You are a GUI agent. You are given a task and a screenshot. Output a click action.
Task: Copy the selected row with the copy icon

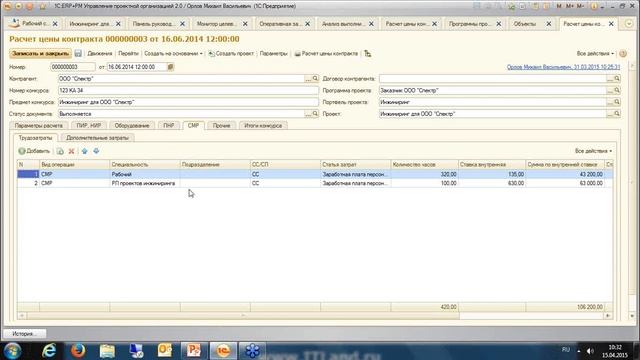click(x=60, y=151)
